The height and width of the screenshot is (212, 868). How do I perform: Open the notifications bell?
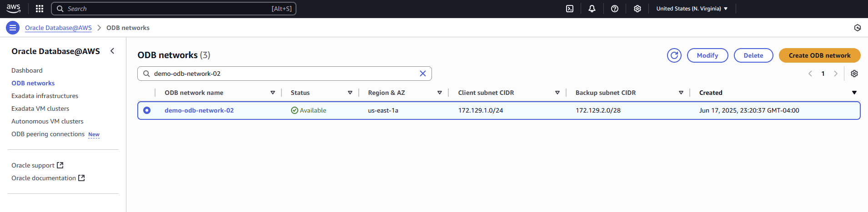click(592, 9)
